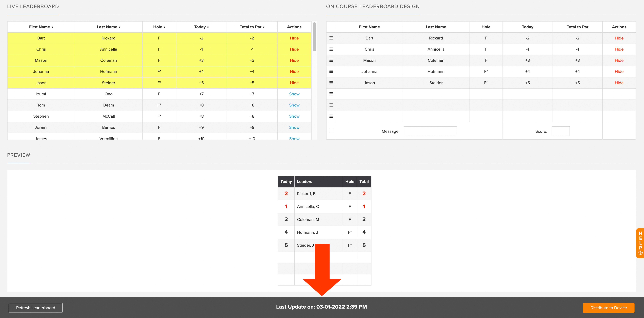Click Coleman, M in the preview board
Screen dimensions: 644x318
[x=308, y=220]
